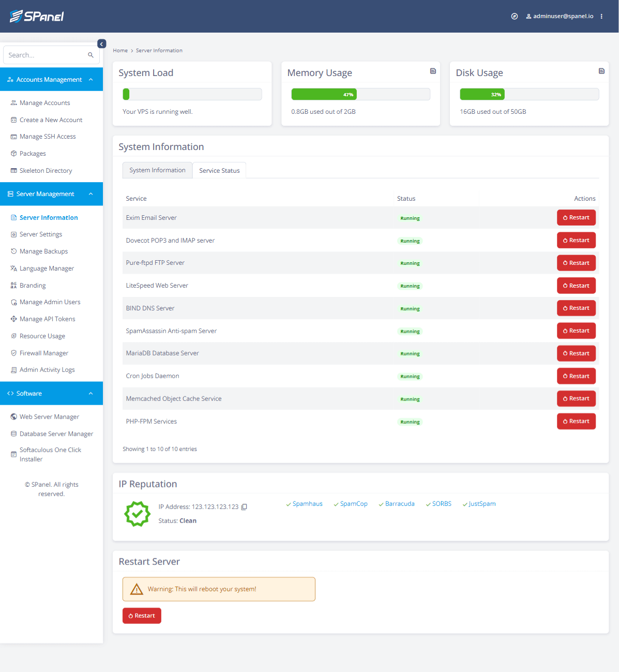Click the Disk Usage progress bar
619x672 pixels.
pos(529,94)
